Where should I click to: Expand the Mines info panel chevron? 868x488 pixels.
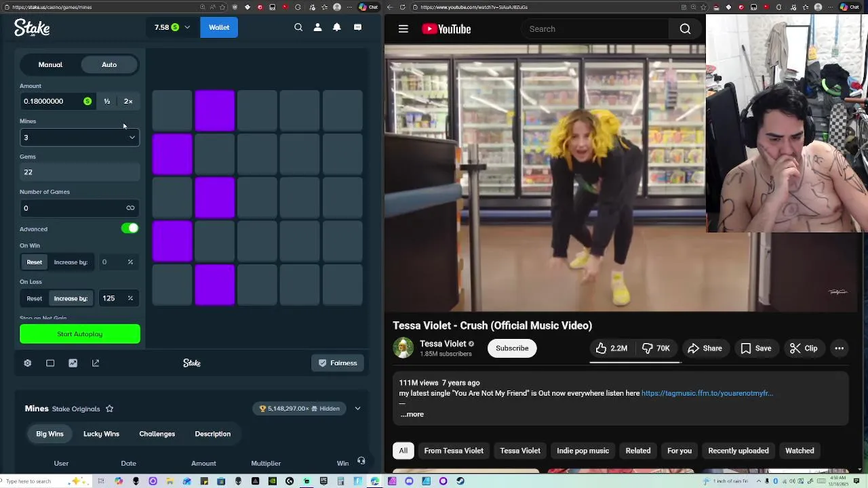click(357, 409)
